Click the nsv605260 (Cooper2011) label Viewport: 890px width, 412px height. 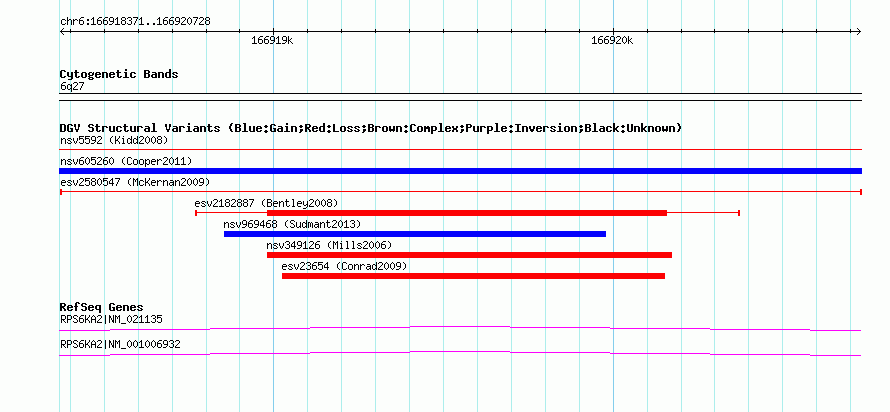(x=126, y=161)
